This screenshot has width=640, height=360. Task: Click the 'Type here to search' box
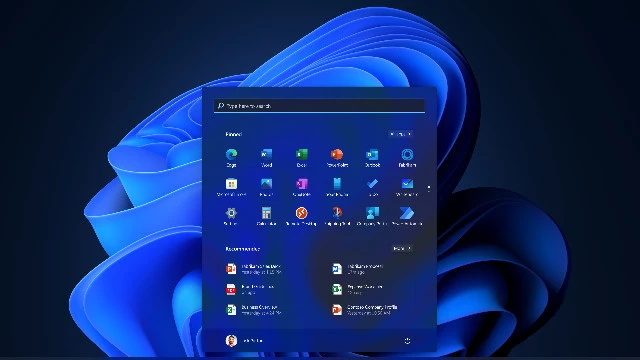click(319, 106)
